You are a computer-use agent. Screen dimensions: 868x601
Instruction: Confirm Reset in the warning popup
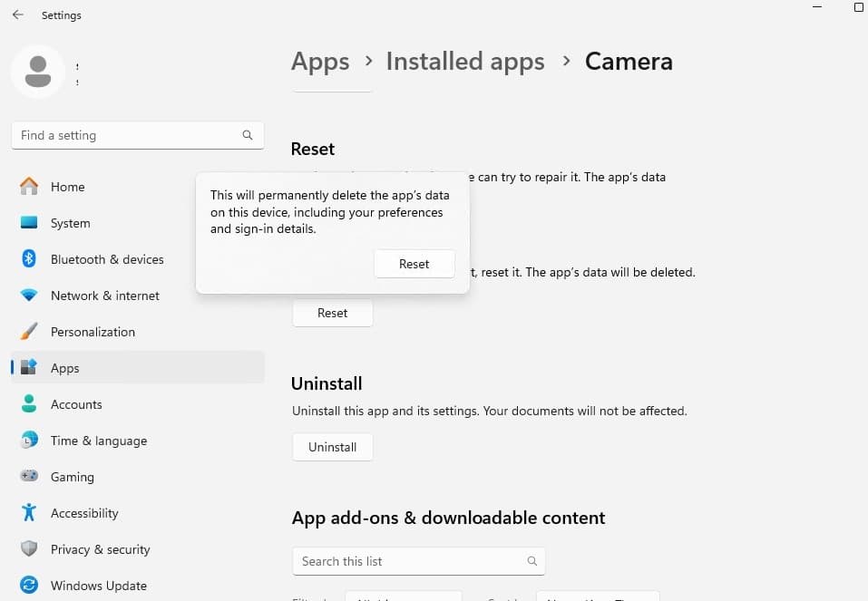(414, 264)
